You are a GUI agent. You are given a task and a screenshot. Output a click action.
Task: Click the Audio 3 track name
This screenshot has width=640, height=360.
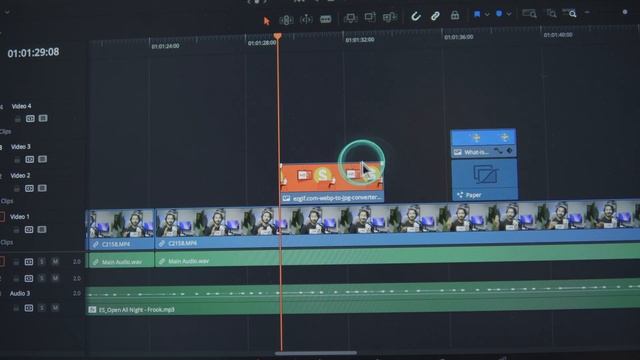click(x=20, y=293)
